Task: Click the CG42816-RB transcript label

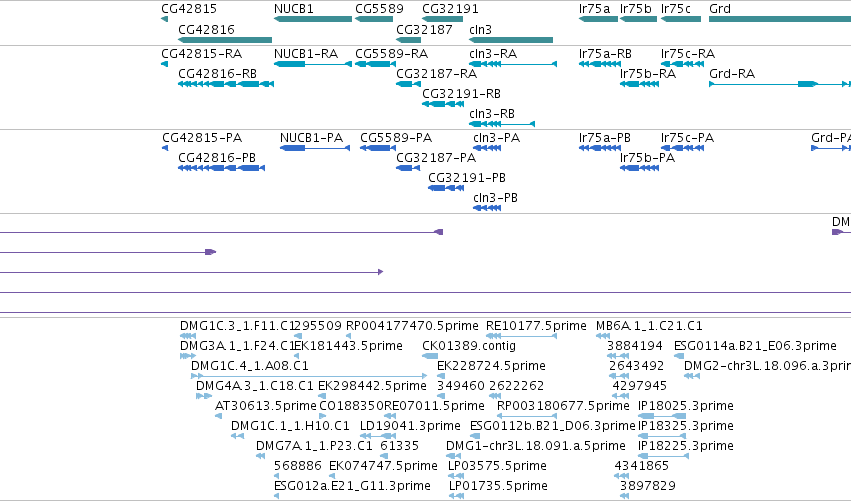Action: pyautogui.click(x=218, y=73)
